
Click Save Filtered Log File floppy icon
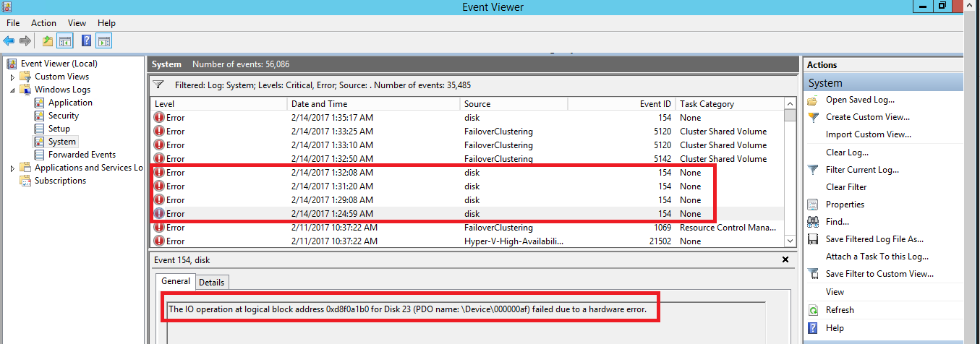point(813,239)
